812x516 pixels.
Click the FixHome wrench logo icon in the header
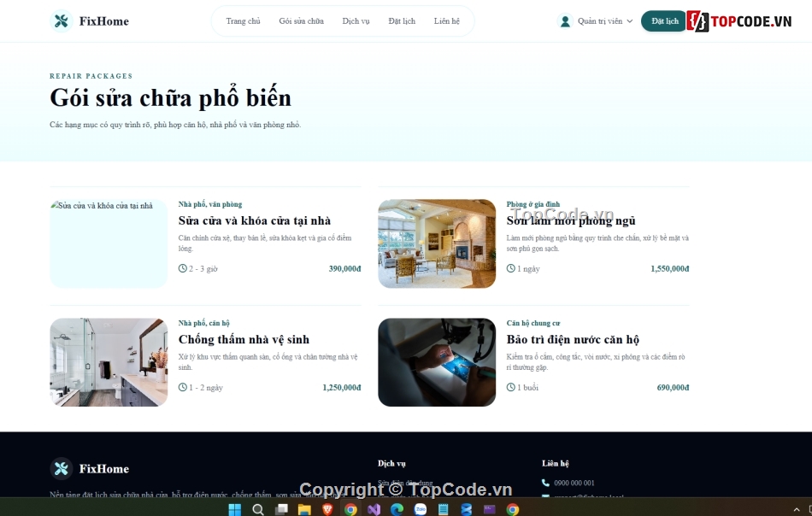point(61,21)
